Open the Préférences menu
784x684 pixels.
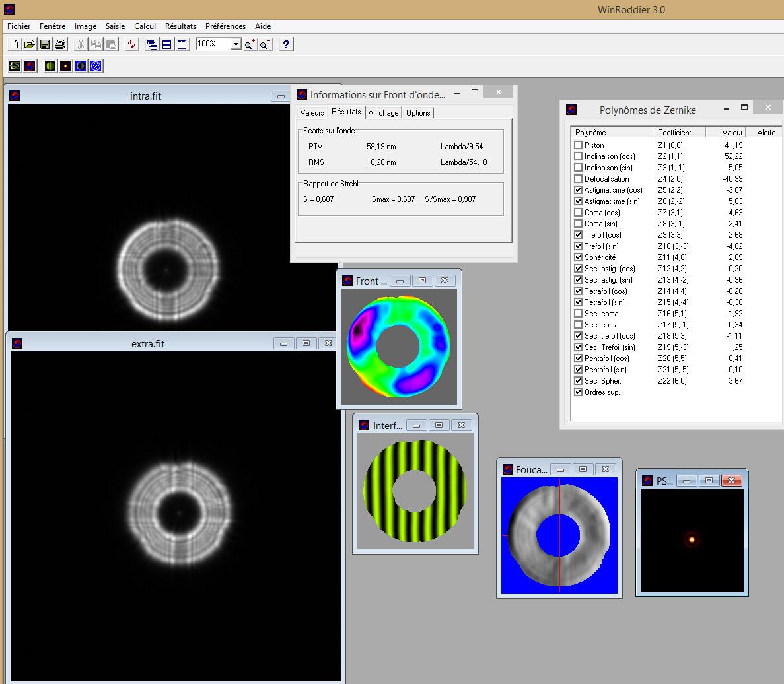click(x=225, y=26)
